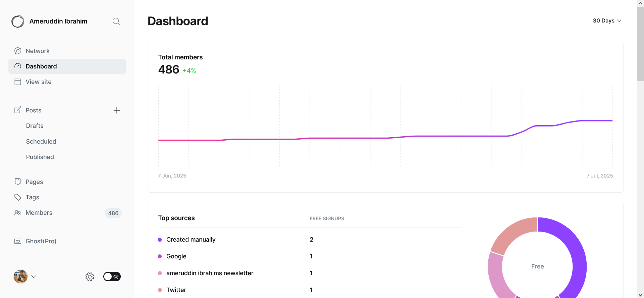Click the Network icon in sidebar
The width and height of the screenshot is (644, 298).
click(18, 51)
